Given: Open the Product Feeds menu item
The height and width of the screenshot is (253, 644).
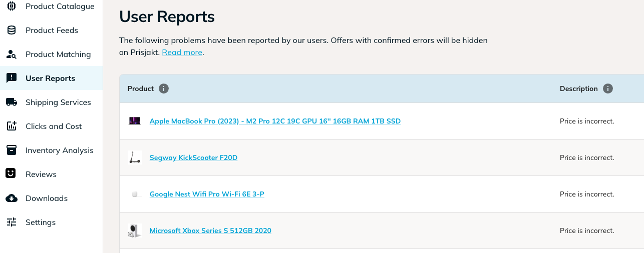Looking at the screenshot, I should (52, 30).
